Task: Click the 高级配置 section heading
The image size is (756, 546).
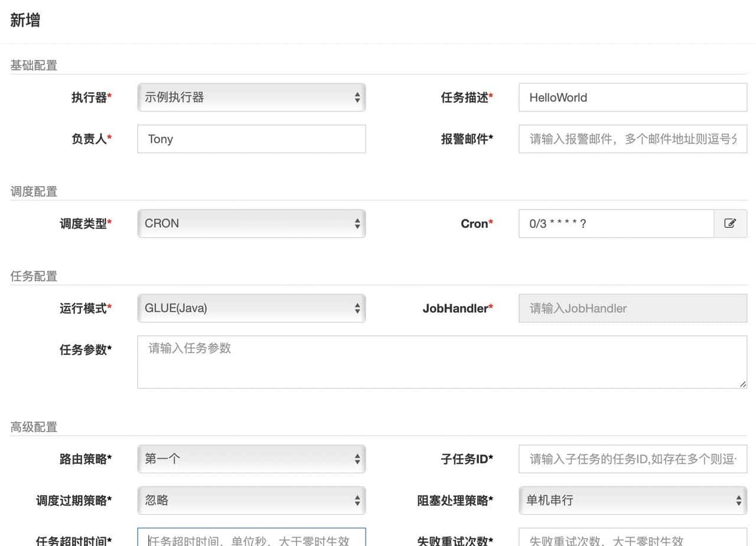Action: 34,427
